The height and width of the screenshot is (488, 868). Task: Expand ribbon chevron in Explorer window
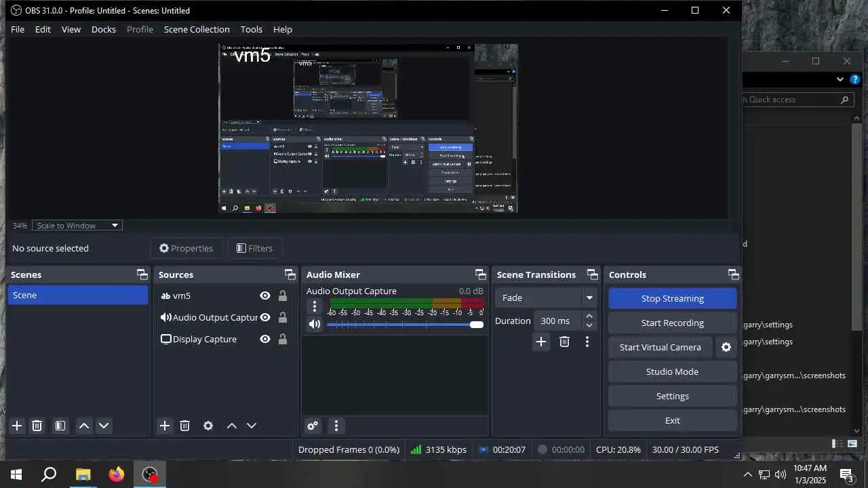tap(840, 79)
